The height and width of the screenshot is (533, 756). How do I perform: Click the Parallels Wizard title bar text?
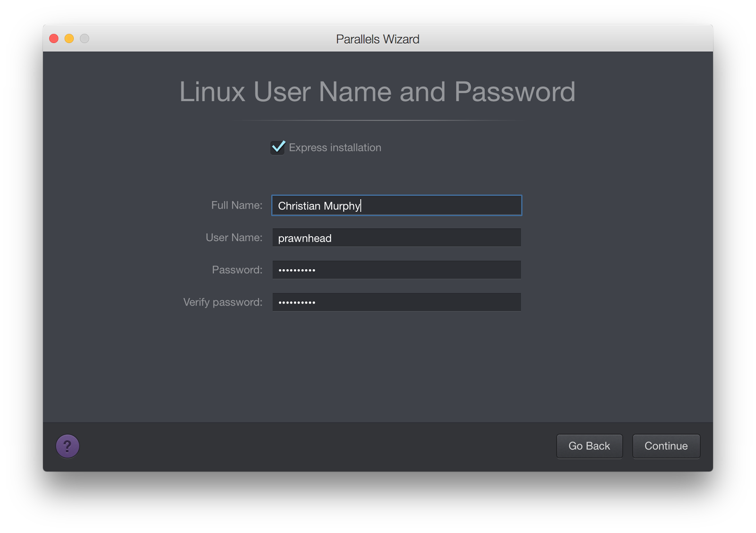click(x=378, y=39)
